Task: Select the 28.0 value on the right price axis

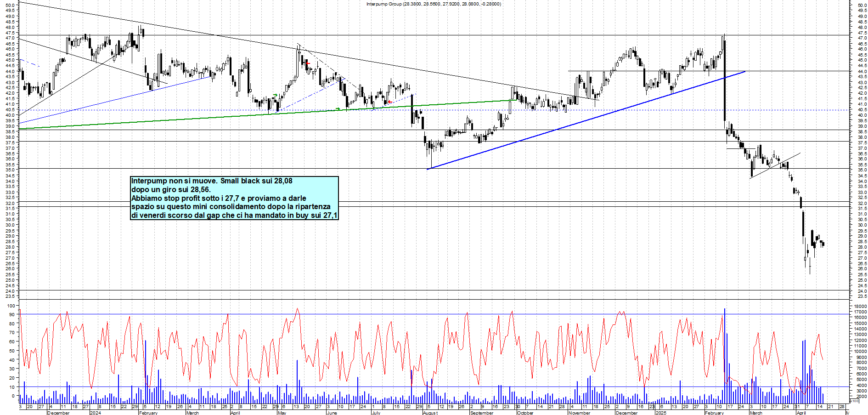Action: (x=862, y=247)
